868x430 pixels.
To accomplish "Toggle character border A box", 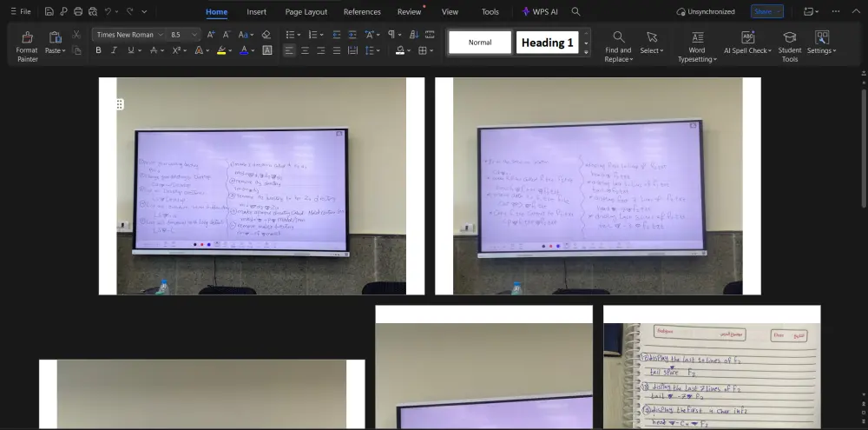I will 266,50.
